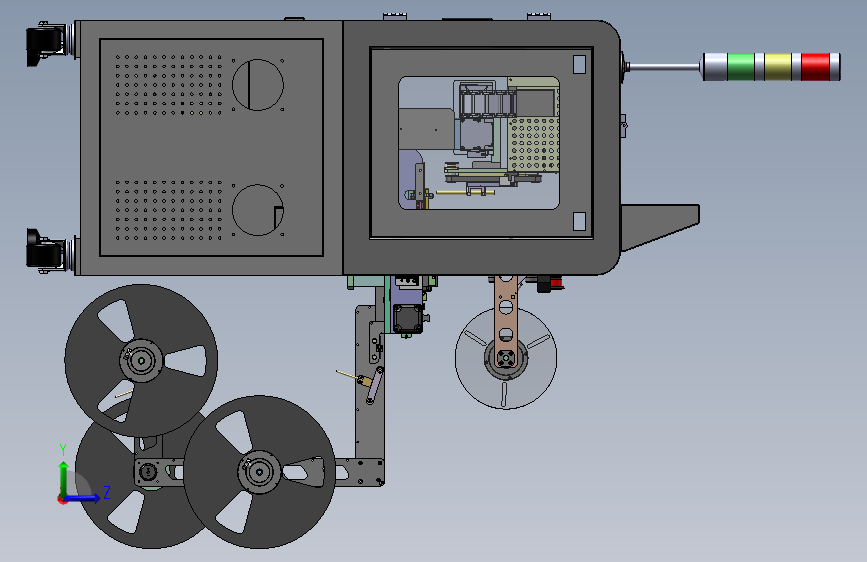Select the upper ventilation hole grid

coord(168,85)
